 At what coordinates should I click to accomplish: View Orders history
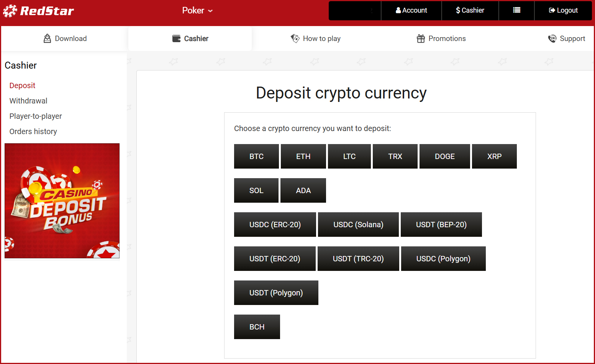click(33, 131)
